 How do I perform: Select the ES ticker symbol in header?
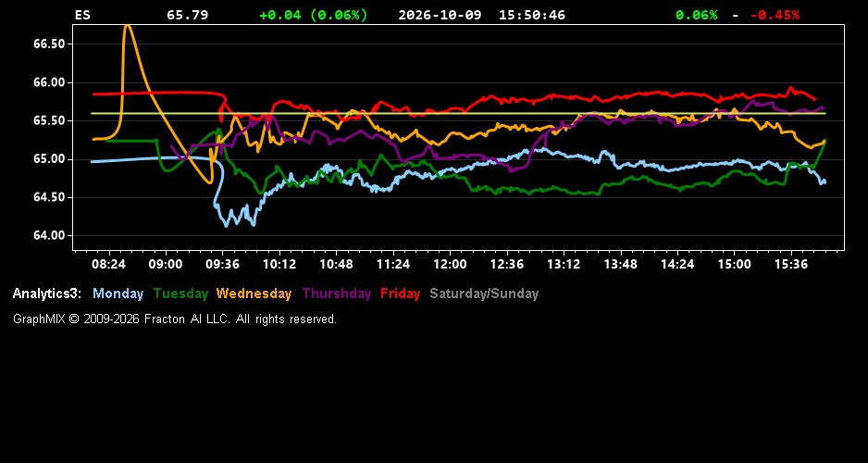click(82, 15)
